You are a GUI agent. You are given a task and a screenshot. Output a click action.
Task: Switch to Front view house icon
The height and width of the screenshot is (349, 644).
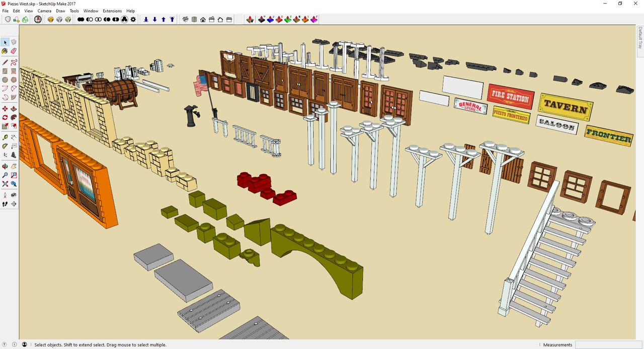(x=203, y=19)
